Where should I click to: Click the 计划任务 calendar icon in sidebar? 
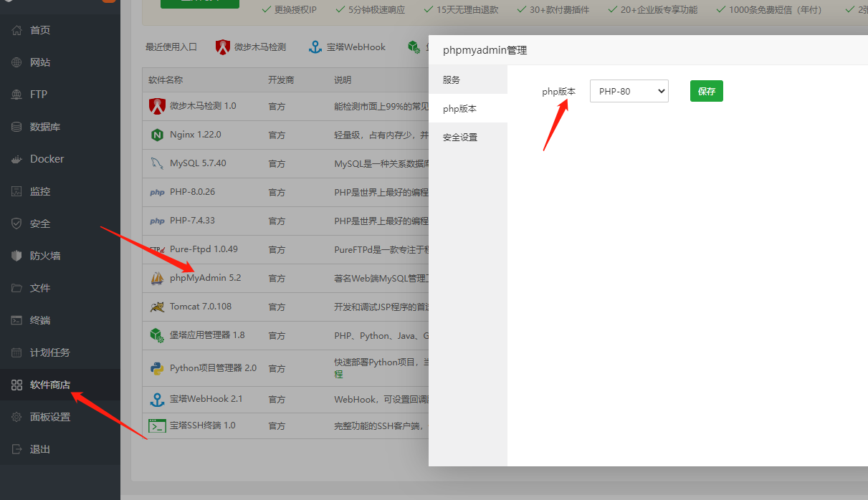click(x=16, y=352)
